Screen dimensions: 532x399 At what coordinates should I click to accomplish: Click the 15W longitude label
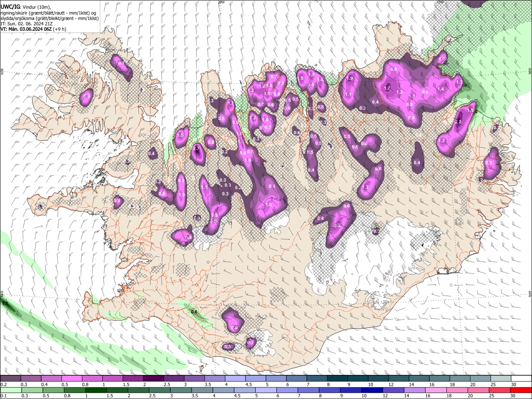coord(440,2)
